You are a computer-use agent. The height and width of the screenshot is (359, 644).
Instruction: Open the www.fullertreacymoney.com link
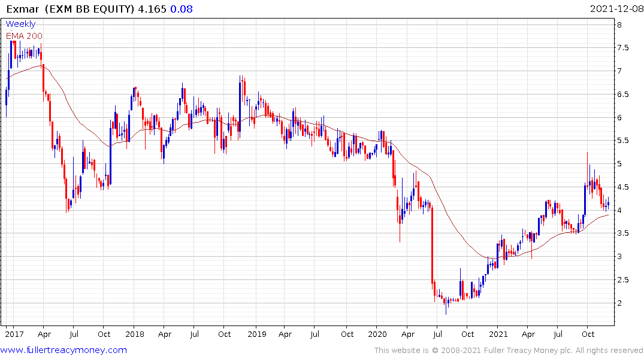(64, 350)
